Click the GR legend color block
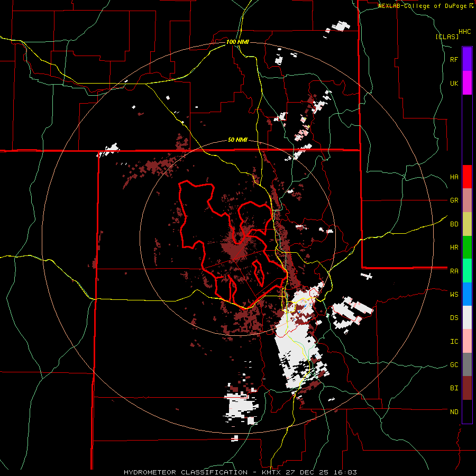The height and width of the screenshot is (476, 476). pyautogui.click(x=467, y=200)
